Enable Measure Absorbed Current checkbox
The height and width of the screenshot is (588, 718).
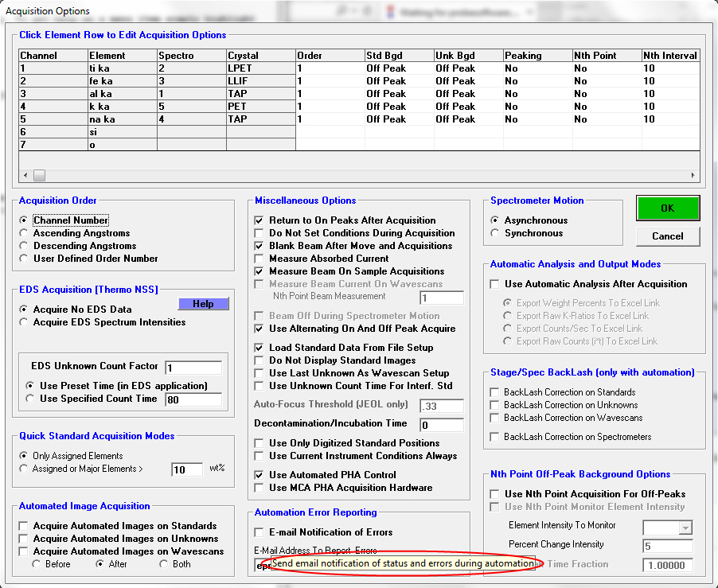pos(259,259)
